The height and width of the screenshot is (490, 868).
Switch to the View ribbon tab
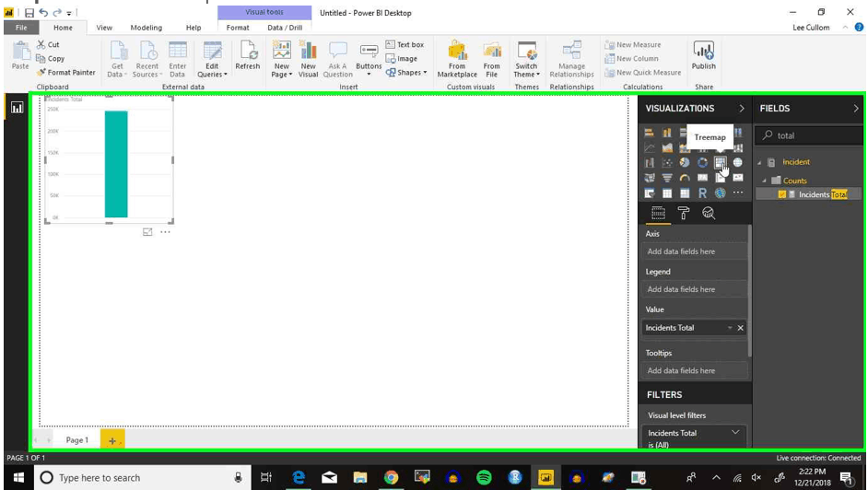(x=104, y=28)
